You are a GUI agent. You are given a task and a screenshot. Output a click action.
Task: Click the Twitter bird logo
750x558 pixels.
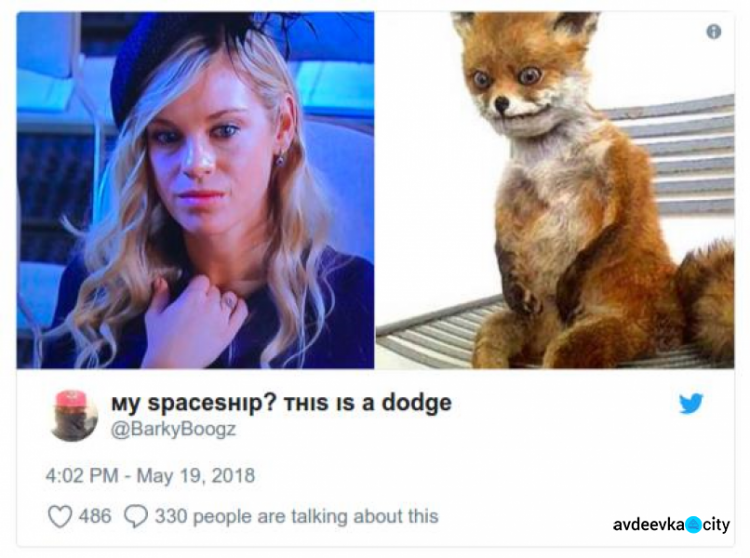[691, 404]
